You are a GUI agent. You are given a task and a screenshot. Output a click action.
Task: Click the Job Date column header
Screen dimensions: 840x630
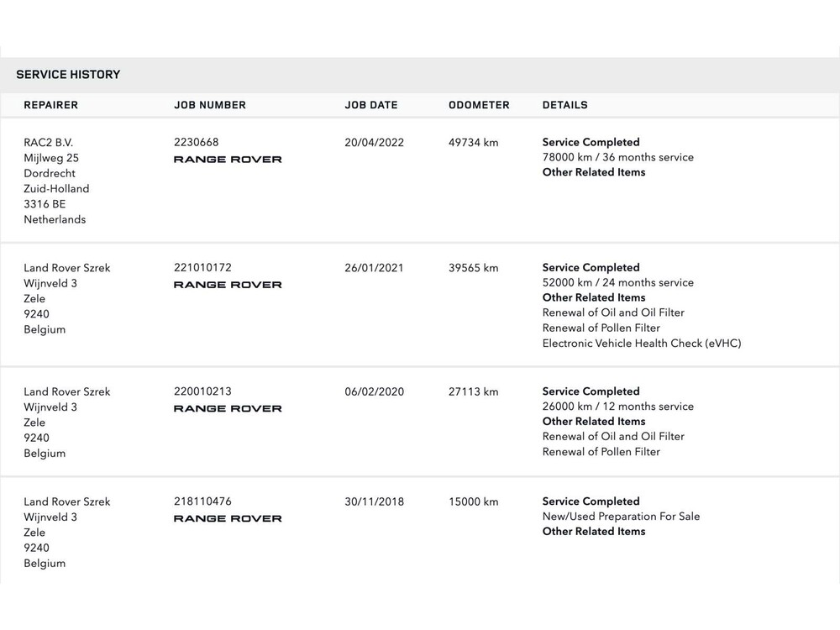coord(371,105)
